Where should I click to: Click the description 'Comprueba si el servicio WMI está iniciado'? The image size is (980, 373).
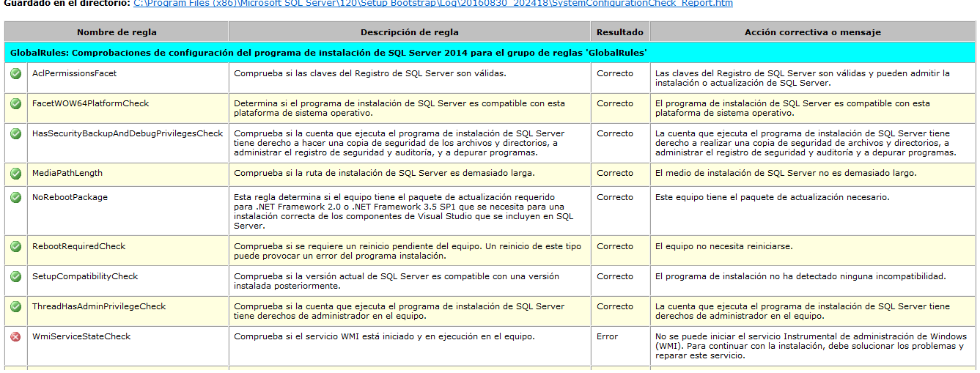point(384,336)
